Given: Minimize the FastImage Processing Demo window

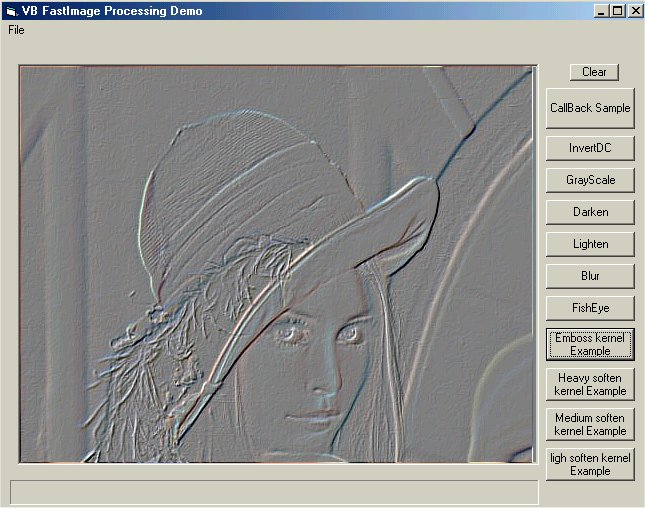Looking at the screenshot, I should 600,11.
